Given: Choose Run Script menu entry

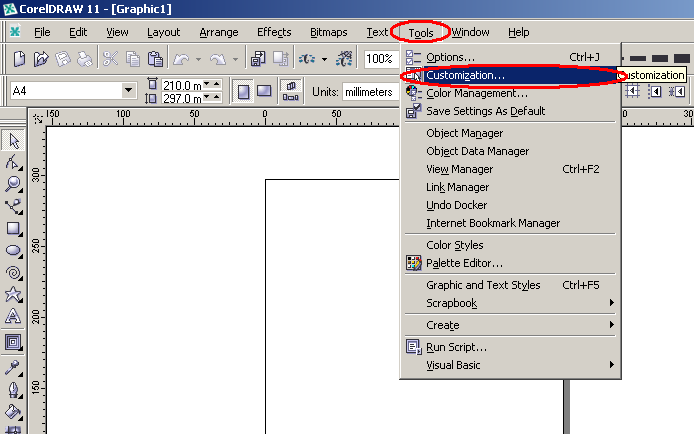Looking at the screenshot, I should (x=510, y=347).
